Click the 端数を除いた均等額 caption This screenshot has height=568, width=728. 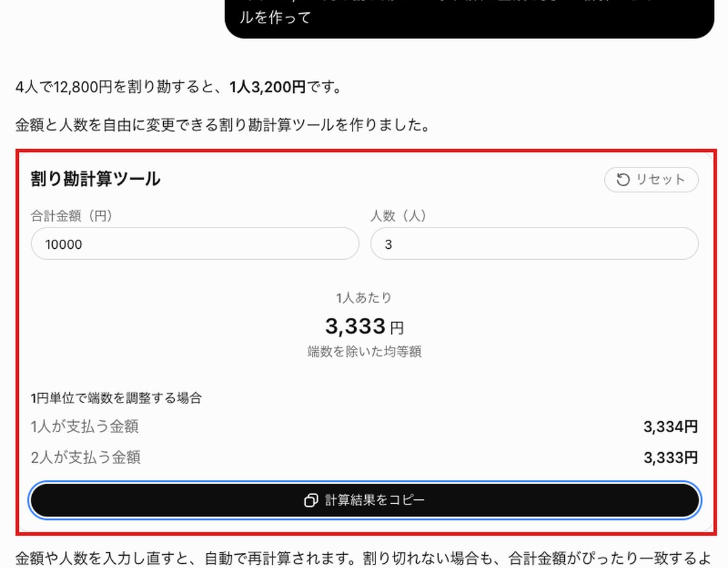tap(365, 351)
